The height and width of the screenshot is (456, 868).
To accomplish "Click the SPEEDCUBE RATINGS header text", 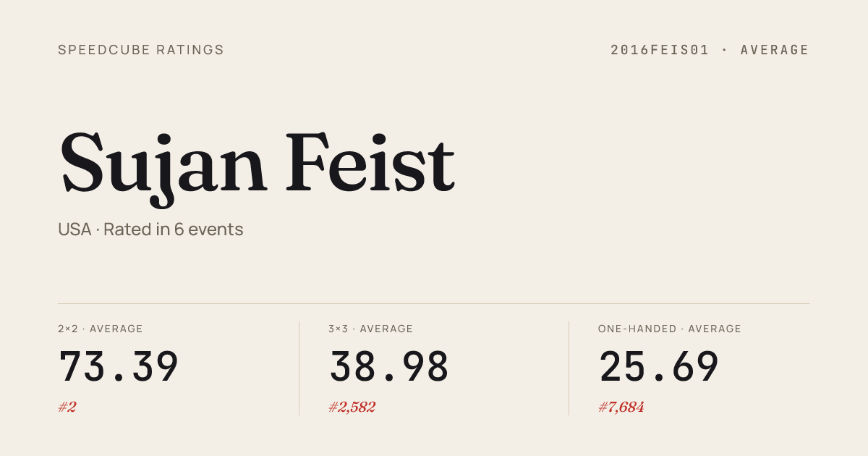I will coord(141,50).
